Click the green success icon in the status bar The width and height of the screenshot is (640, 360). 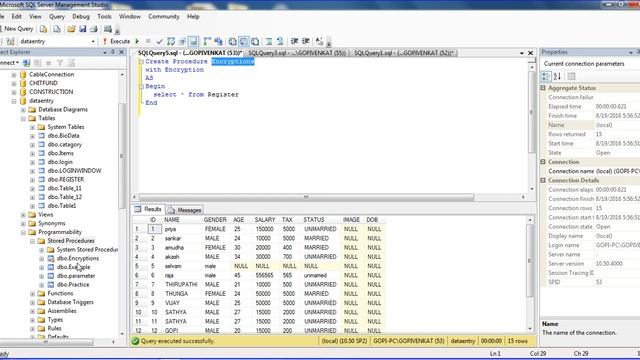[x=136, y=341]
